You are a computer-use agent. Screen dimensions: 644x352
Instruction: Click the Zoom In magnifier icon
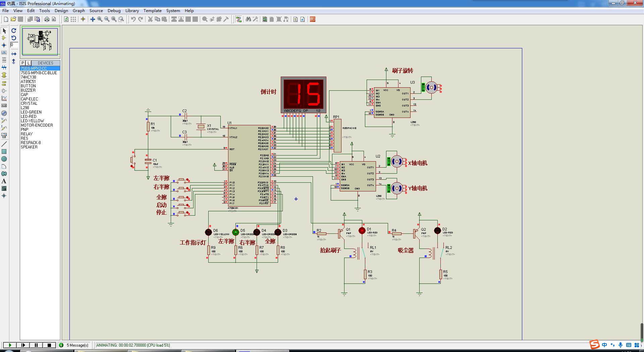pos(100,19)
